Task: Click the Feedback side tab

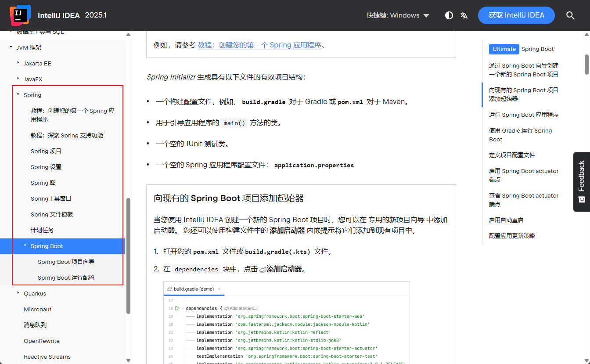Action: tap(582, 182)
